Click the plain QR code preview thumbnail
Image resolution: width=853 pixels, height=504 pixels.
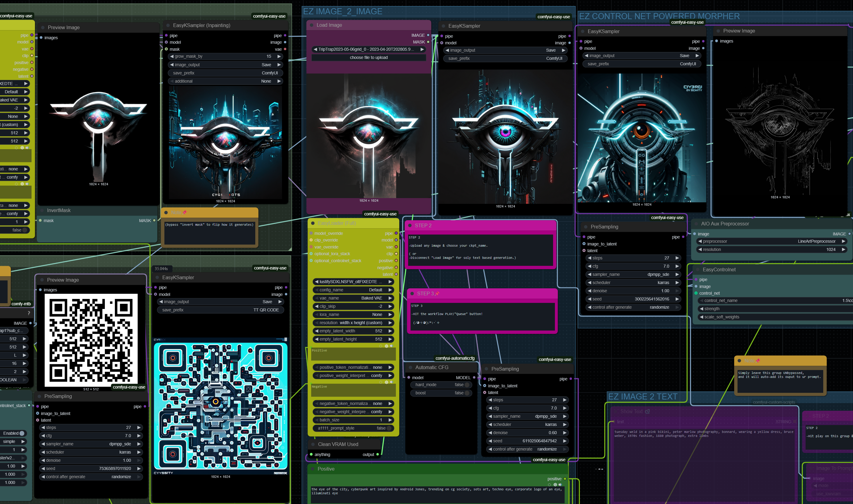(x=91, y=340)
